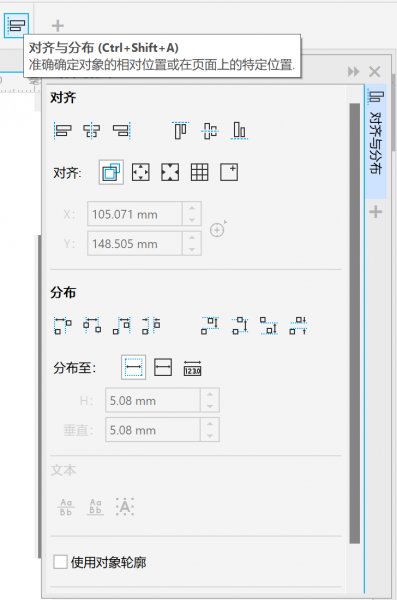Decrease H spacing with down arrow

(x=210, y=406)
